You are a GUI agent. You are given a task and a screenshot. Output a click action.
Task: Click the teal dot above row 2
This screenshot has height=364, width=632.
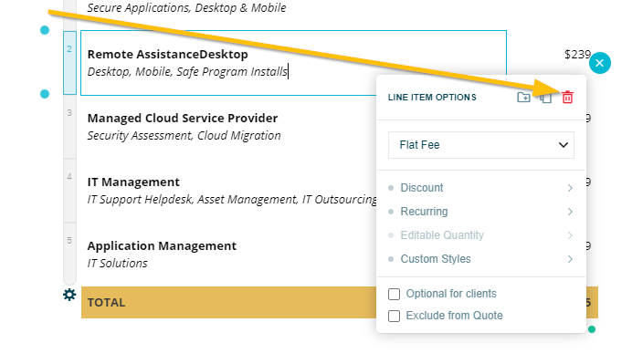(45, 30)
